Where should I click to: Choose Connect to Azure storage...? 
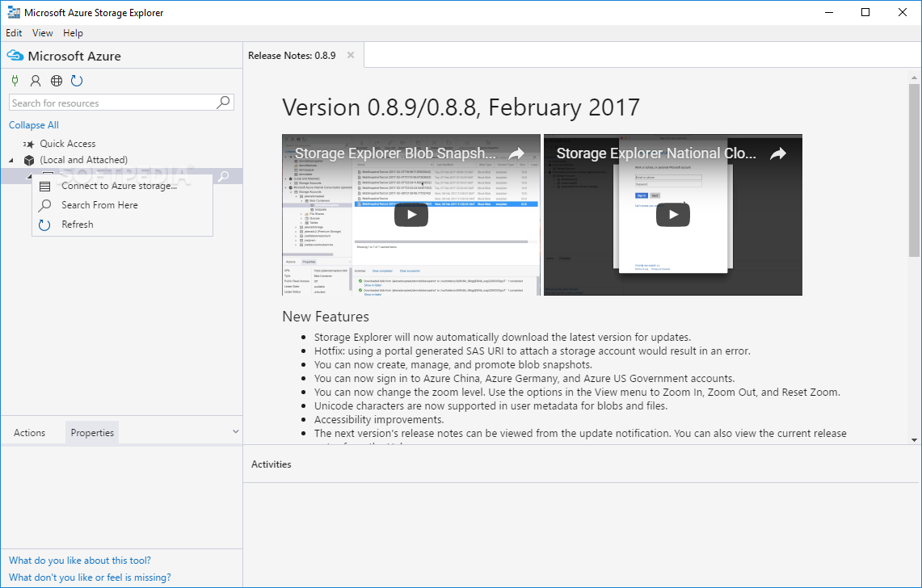click(x=122, y=186)
